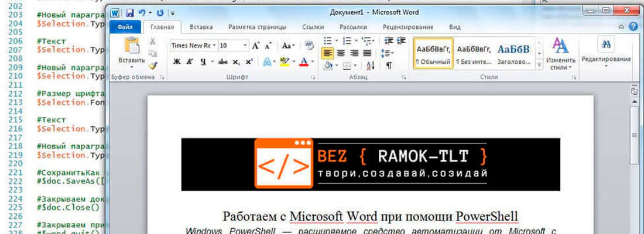This screenshot has height=234, width=644.
Task: Open the font size 10 dropdown
Action: tap(245, 46)
